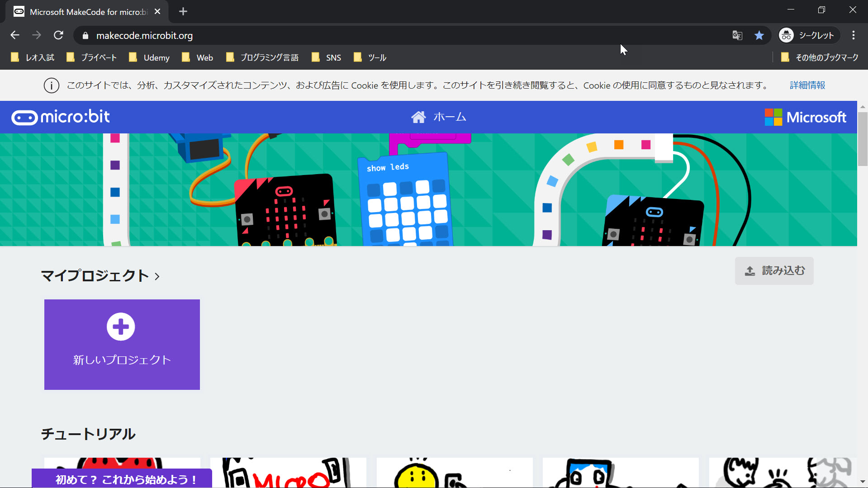Viewport: 868px width, 488px height.
Task: Click the scrollbar down arrow
Action: pyautogui.click(x=863, y=482)
